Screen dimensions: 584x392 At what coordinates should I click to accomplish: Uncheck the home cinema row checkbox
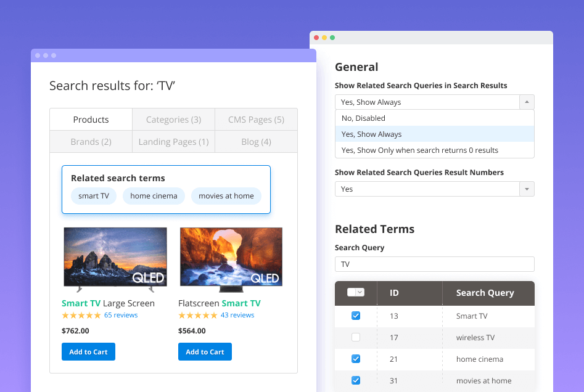tap(356, 359)
